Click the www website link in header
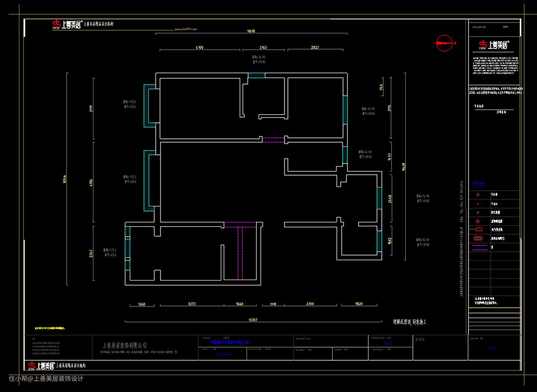537x392 pixels. [x=186, y=29]
